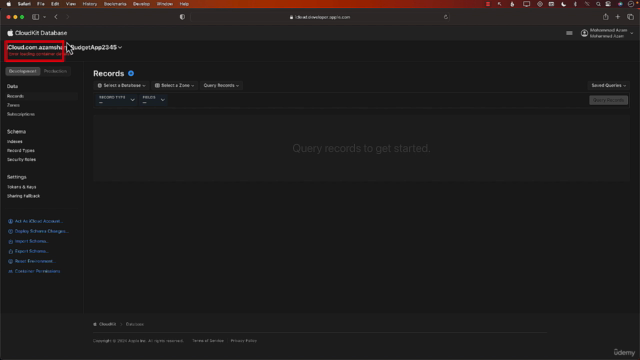This screenshot has height=360, width=640.
Task: Click the Siri icon in menu bar
Action: coord(620,4)
